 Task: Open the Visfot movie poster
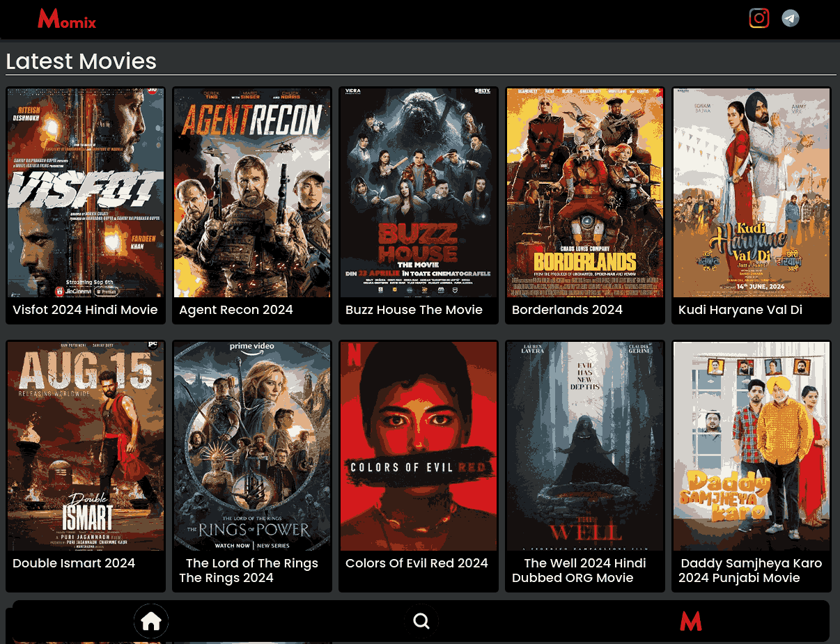click(86, 193)
